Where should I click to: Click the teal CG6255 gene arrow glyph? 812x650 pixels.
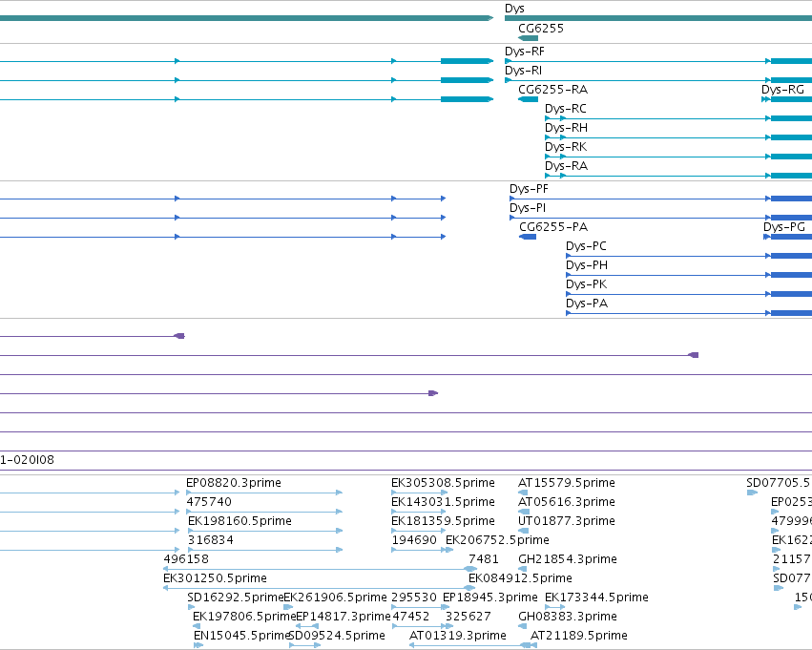[x=529, y=38]
